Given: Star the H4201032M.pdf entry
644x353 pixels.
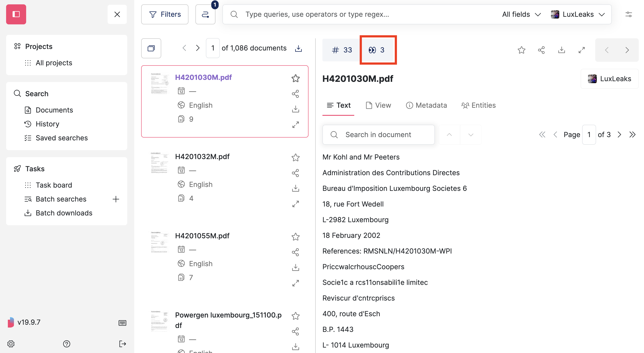Looking at the screenshot, I should coord(295,157).
